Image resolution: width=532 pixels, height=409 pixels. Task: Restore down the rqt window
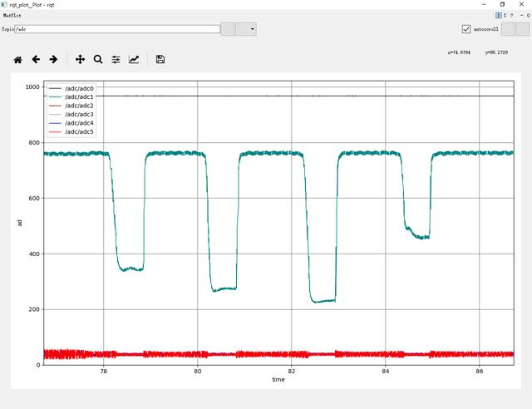[x=502, y=4]
